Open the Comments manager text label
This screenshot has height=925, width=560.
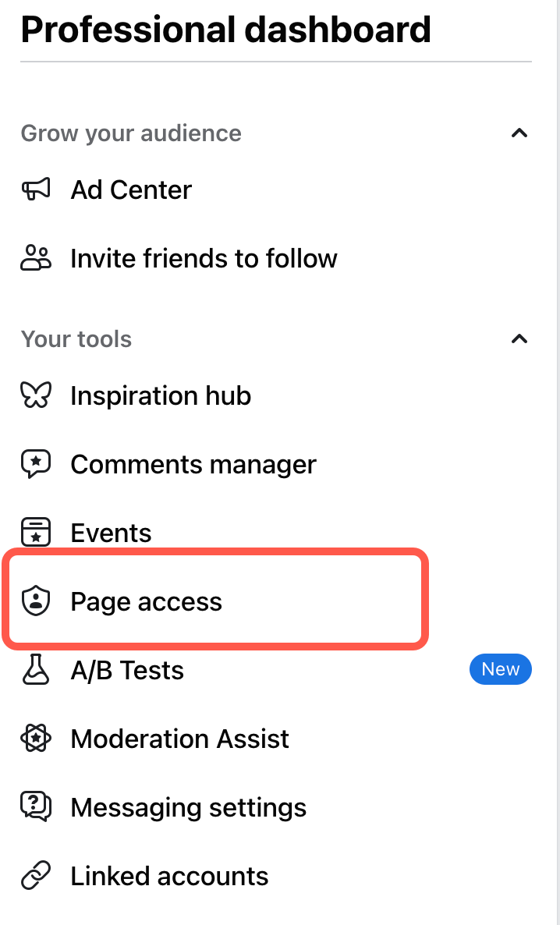[x=193, y=464]
